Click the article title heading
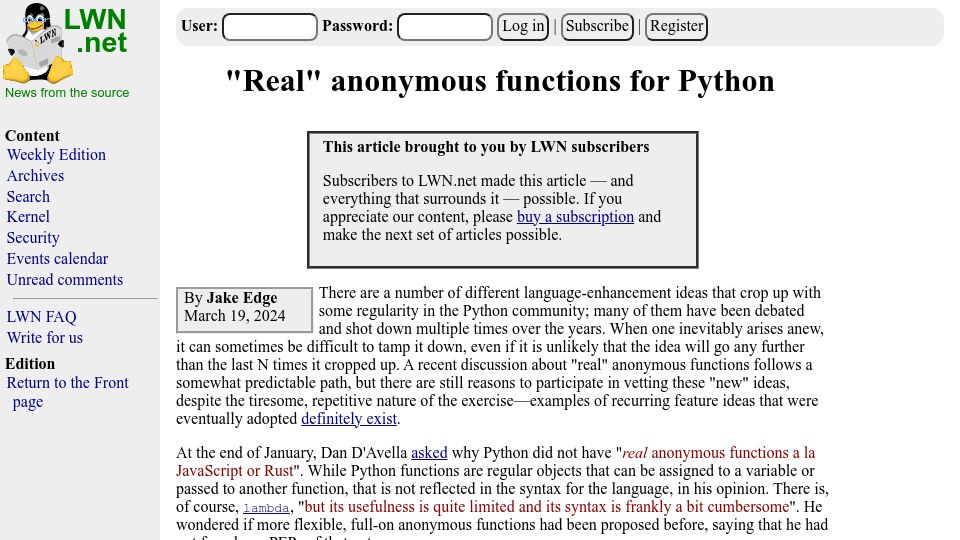This screenshot has width=960, height=540. coord(500,81)
